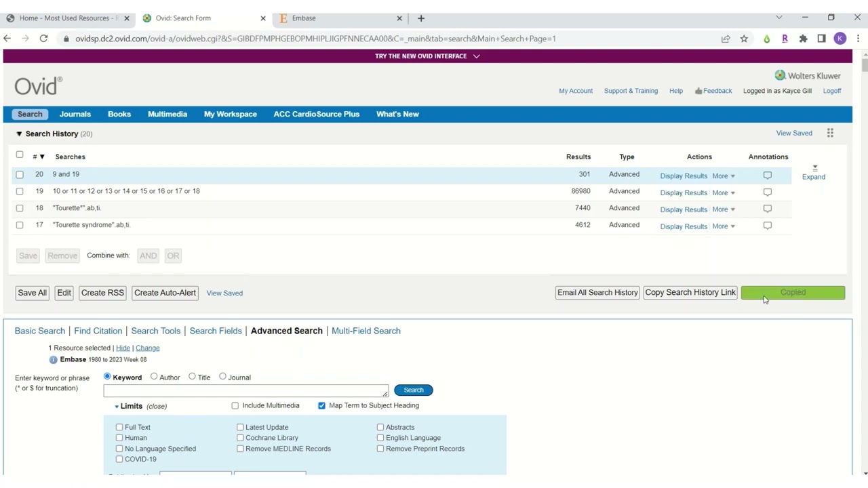Click the Feedback link
868x488 pixels.
[713, 91]
